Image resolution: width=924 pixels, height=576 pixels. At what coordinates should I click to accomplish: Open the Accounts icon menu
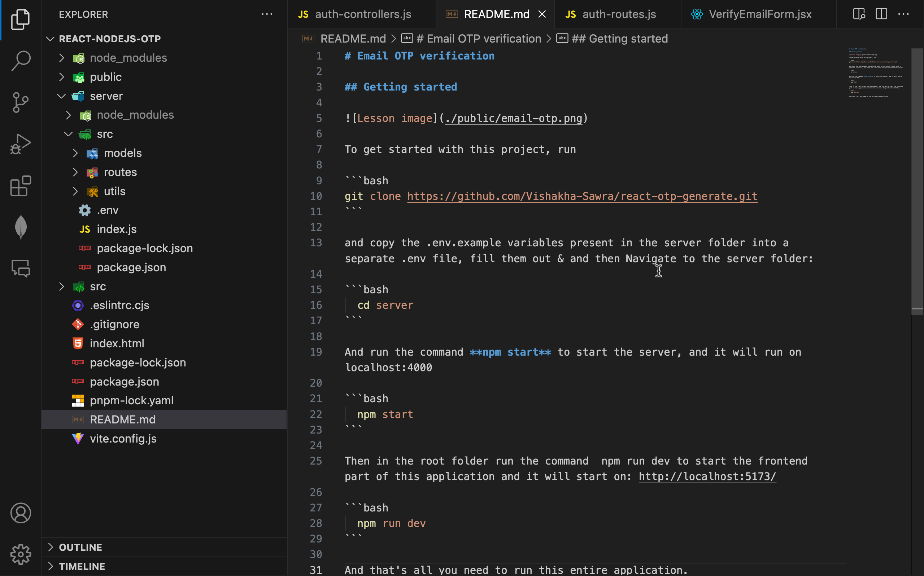click(x=21, y=513)
